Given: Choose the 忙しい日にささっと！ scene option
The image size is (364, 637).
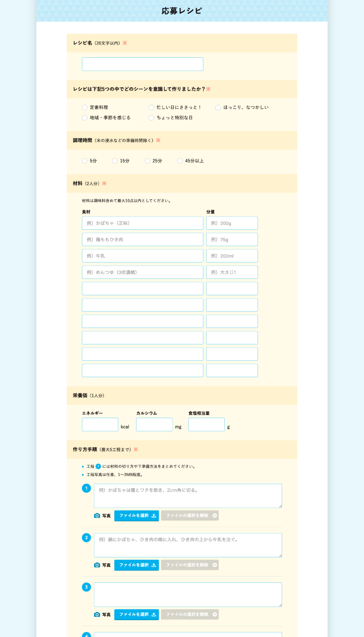Looking at the screenshot, I should click(x=152, y=107).
